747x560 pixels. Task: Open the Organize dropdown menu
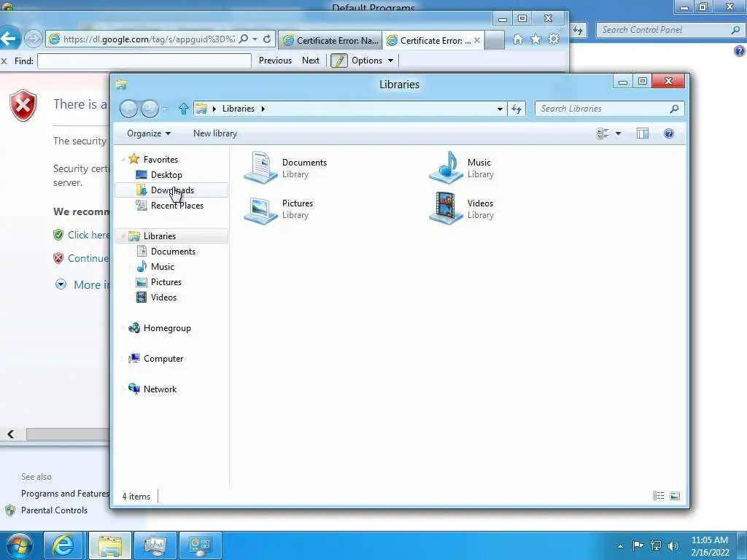[x=149, y=134]
